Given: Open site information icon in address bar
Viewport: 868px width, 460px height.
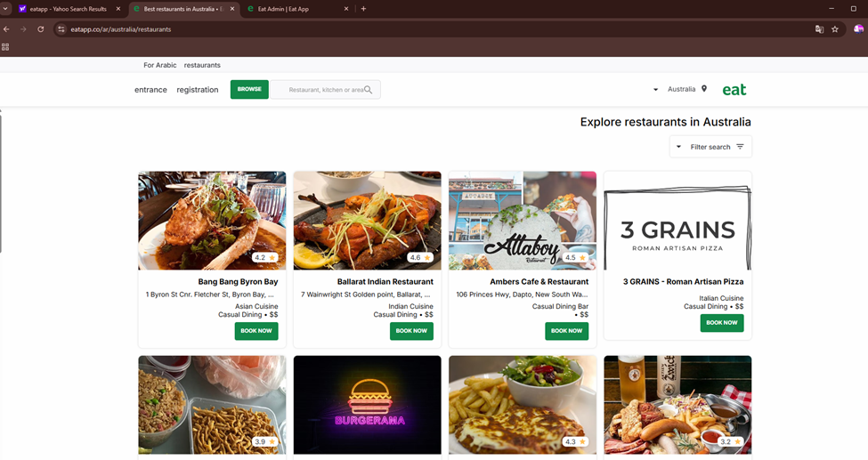Looking at the screenshot, I should click(61, 29).
